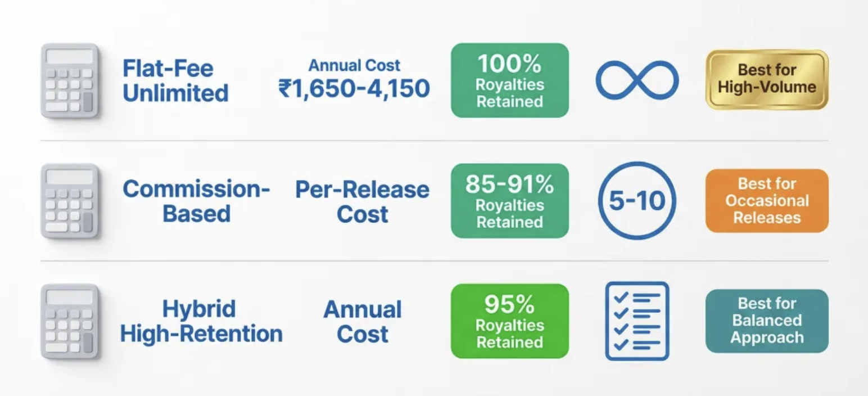The height and width of the screenshot is (396, 868).
Task: Click the Commission-Based heading
Action: (196, 201)
